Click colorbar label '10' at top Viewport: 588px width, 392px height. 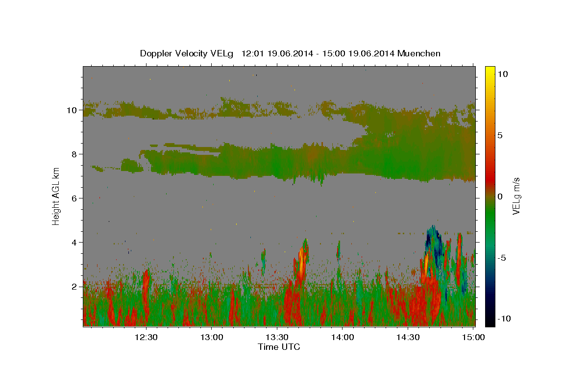point(502,73)
